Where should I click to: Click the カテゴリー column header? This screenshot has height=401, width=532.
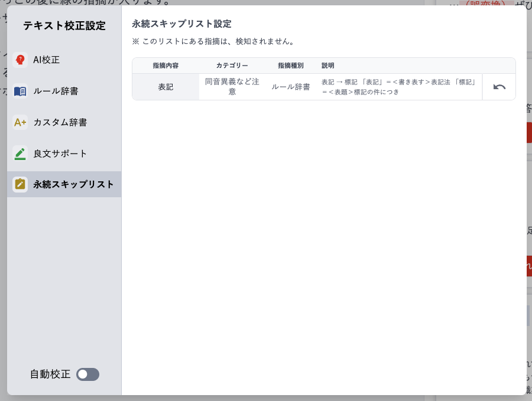point(232,66)
